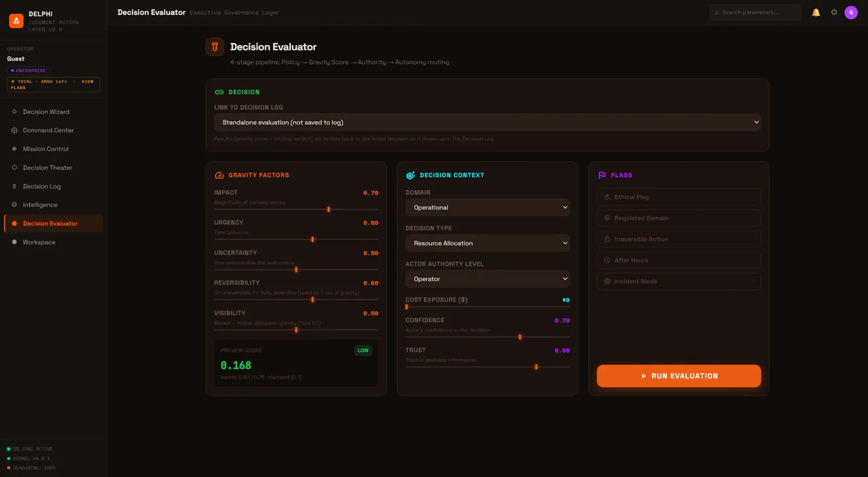Click the Enterprise badge

click(x=29, y=70)
